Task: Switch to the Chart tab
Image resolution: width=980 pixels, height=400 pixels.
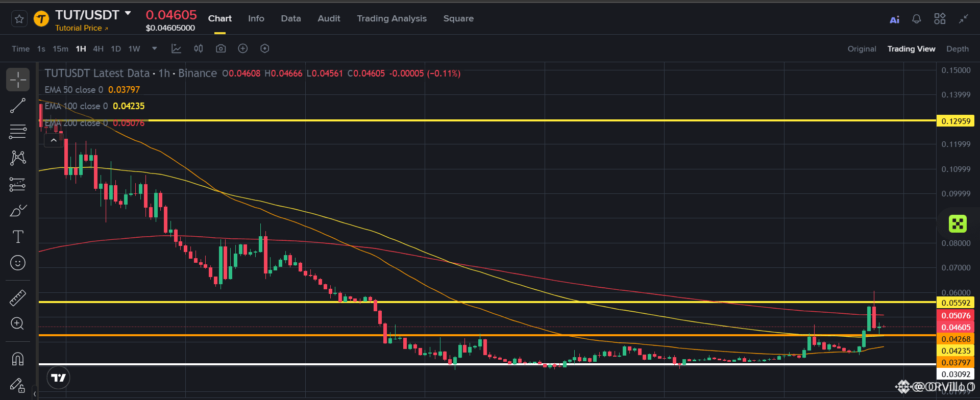Action: (220, 18)
